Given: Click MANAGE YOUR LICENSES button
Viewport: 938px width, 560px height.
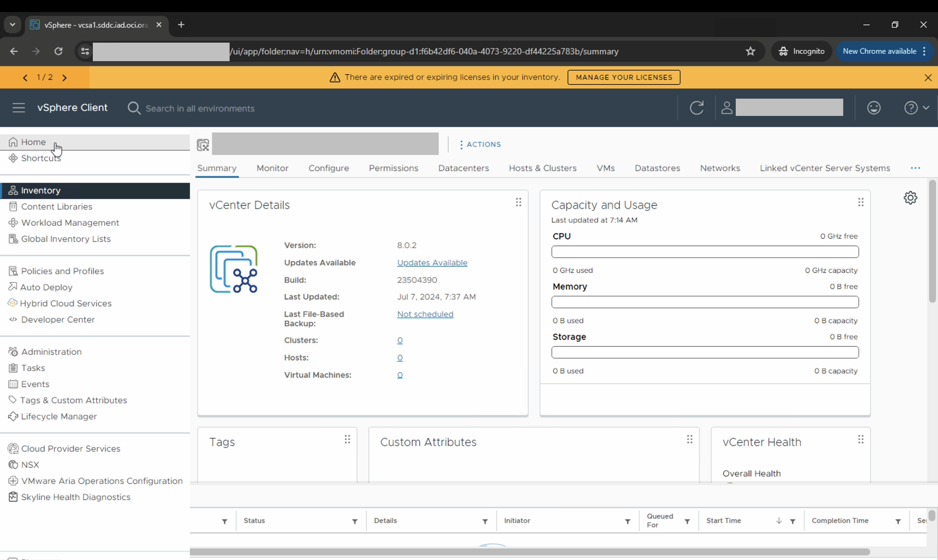Looking at the screenshot, I should pos(624,77).
